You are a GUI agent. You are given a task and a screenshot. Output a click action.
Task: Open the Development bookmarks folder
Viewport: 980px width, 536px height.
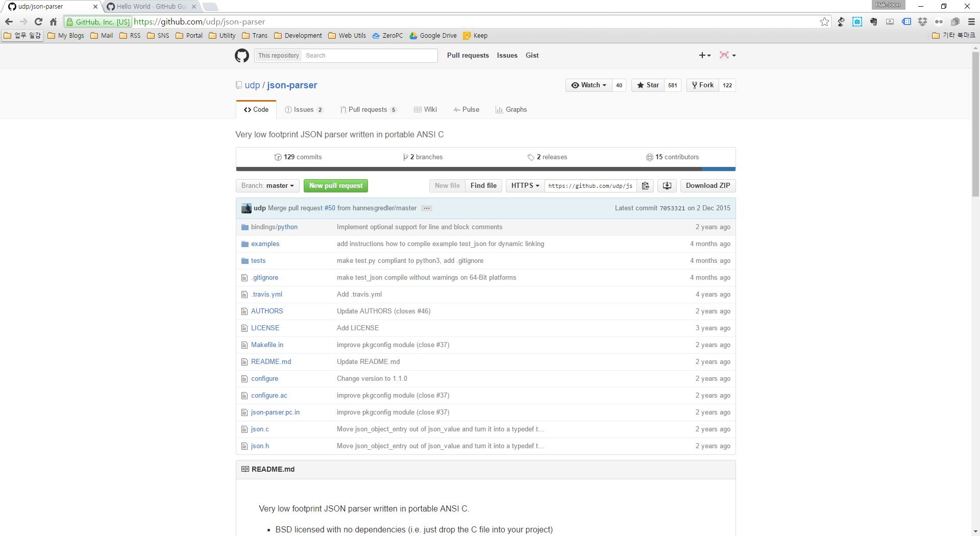[298, 36]
